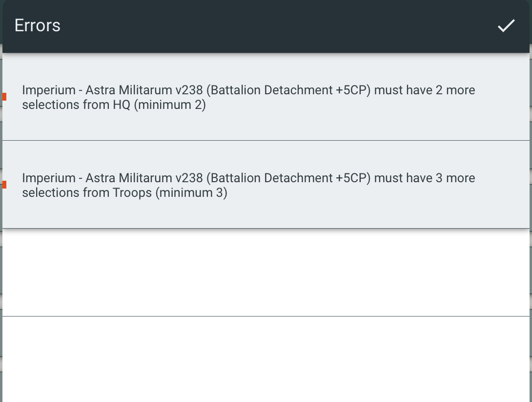Click the word HQ in first error
Viewport: 532px width, 402px height.
(122, 105)
